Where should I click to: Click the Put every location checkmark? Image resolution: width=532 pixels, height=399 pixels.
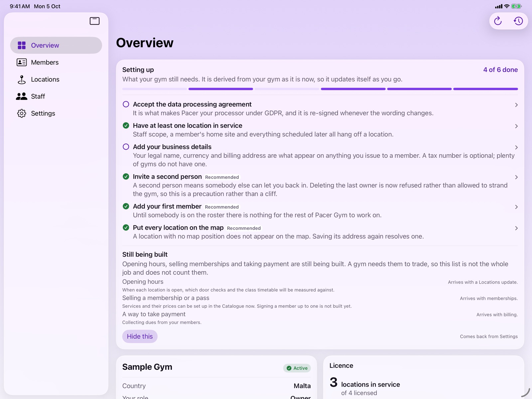tap(126, 227)
